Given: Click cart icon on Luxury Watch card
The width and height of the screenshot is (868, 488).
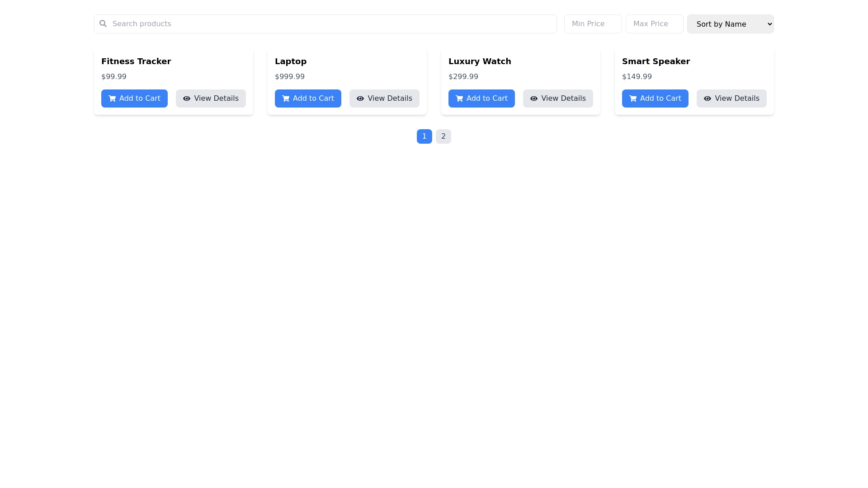Looking at the screenshot, I should (x=459, y=99).
